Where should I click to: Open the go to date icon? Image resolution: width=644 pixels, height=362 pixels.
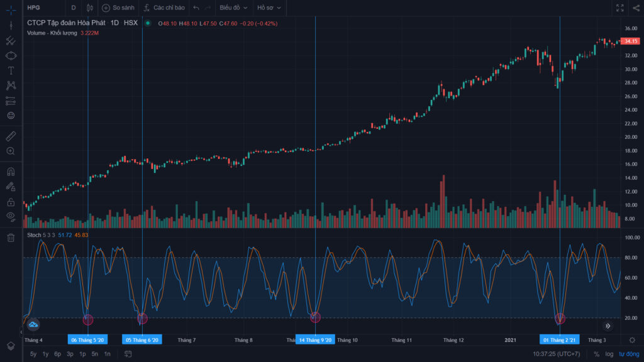click(x=128, y=354)
